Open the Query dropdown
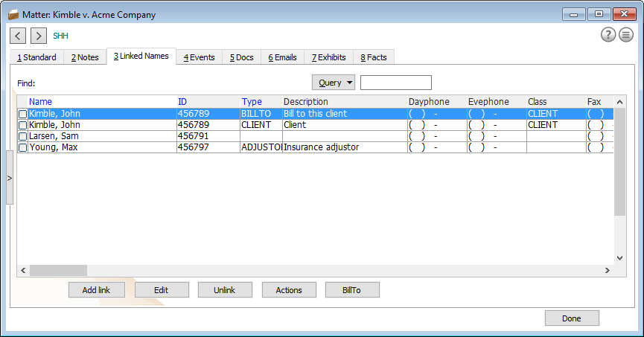This screenshot has width=644, height=337. tap(333, 83)
